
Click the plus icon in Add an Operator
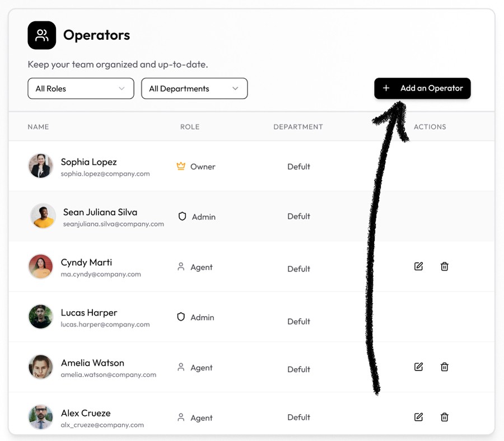[x=386, y=88]
